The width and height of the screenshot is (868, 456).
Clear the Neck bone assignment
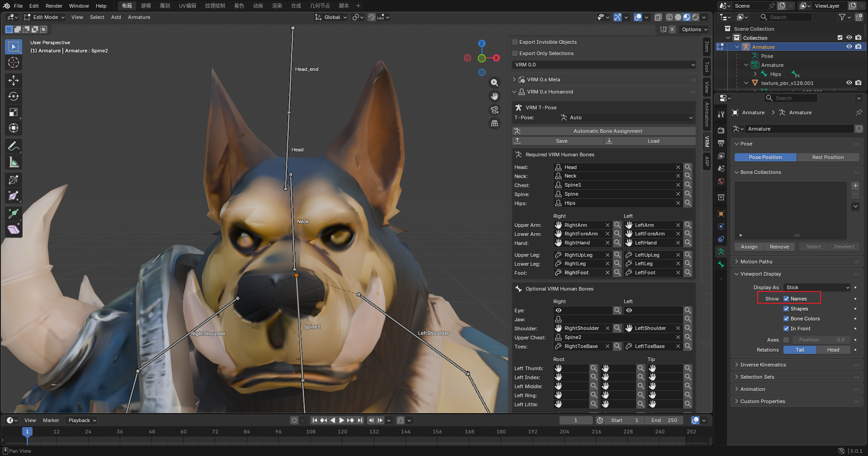pos(678,176)
